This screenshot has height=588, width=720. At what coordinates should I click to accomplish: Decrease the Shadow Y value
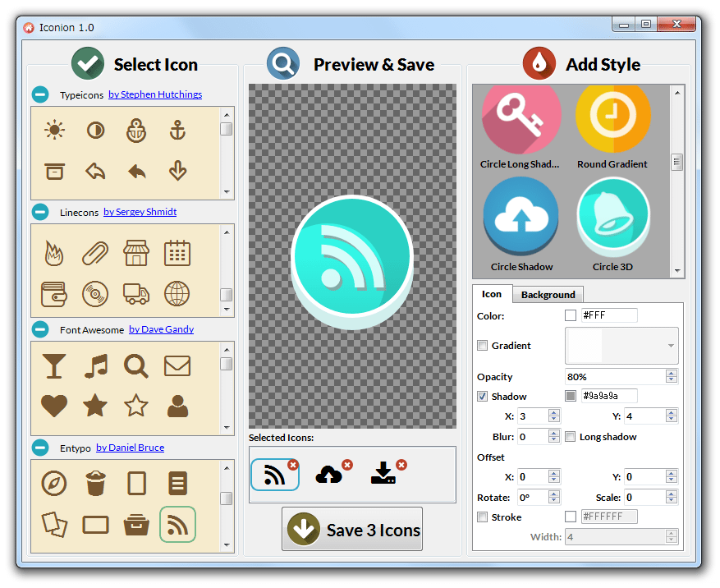tap(672, 420)
